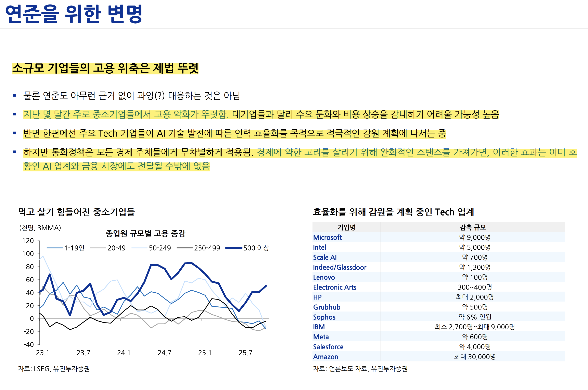Screen dimensions: 588x390
Task: Click the 20-49 legend entry
Action: [116, 248]
